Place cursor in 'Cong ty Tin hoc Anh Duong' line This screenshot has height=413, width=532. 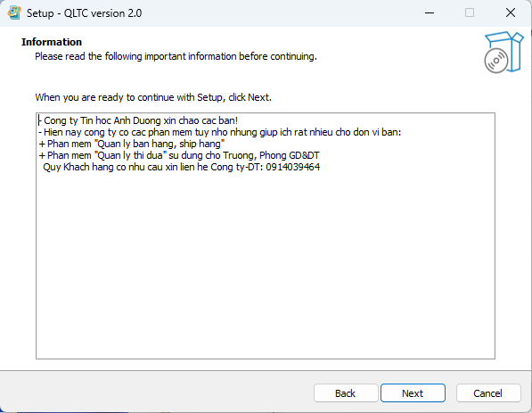coord(138,120)
